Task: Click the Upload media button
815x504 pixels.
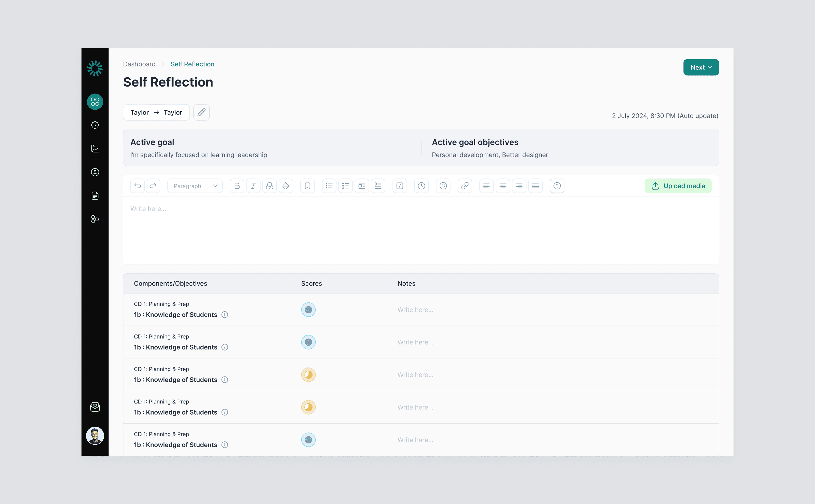Action: click(678, 186)
